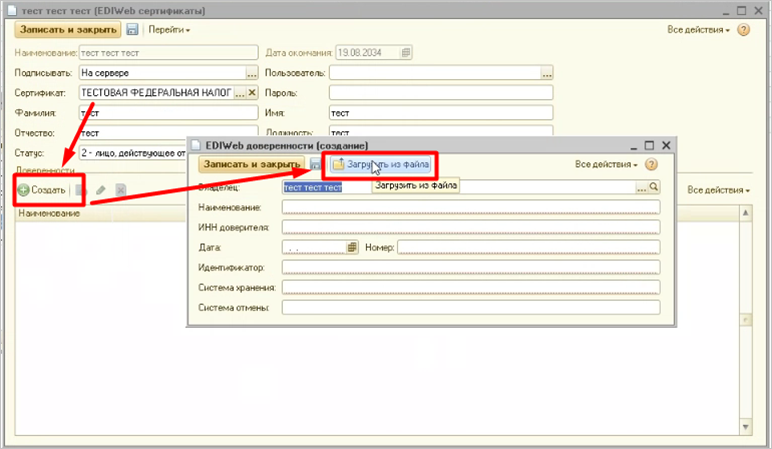This screenshot has width=772, height=449.
Task: Open selection ellipsis for Пользователь field
Action: tap(547, 73)
